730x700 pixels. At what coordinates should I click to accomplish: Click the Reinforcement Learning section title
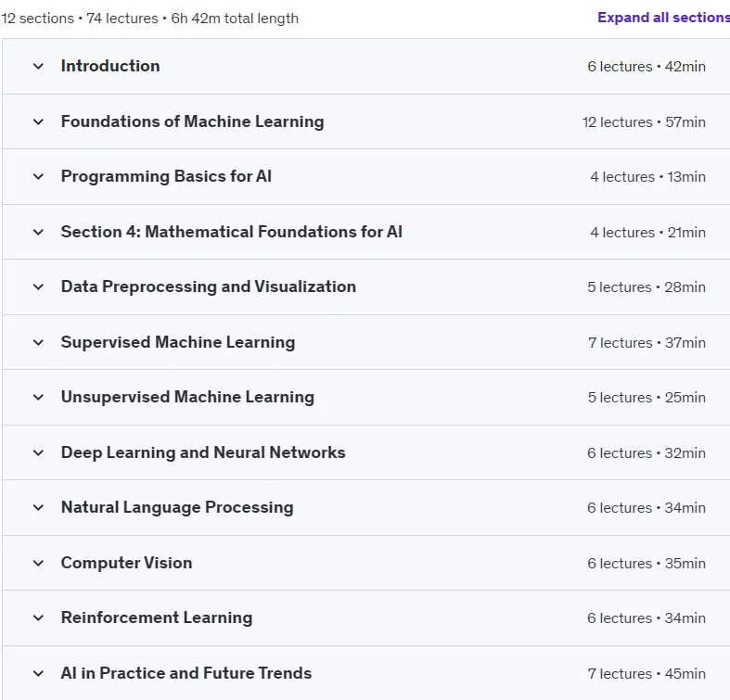157,617
